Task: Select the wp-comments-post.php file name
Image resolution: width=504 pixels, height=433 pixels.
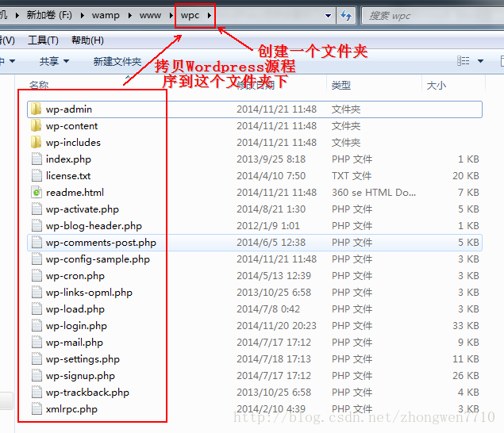Action: (x=101, y=243)
